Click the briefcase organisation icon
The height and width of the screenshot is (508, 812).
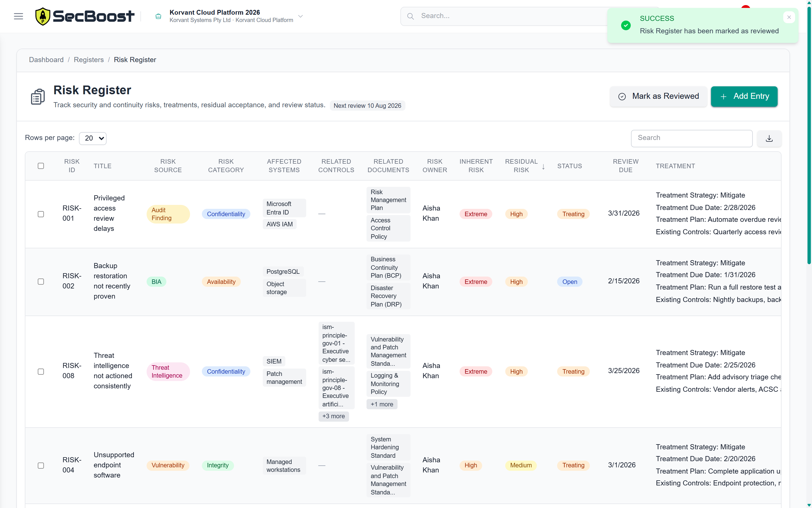click(158, 16)
